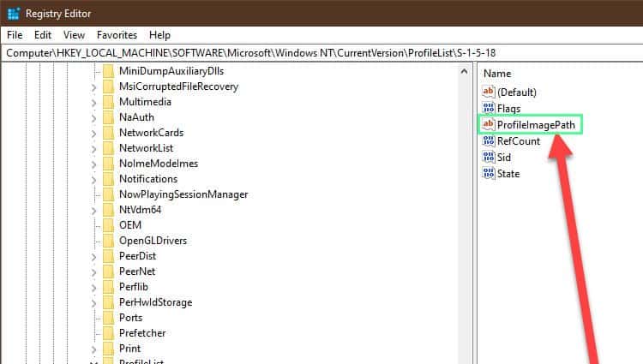Click the Print folder icon

[x=109, y=349]
